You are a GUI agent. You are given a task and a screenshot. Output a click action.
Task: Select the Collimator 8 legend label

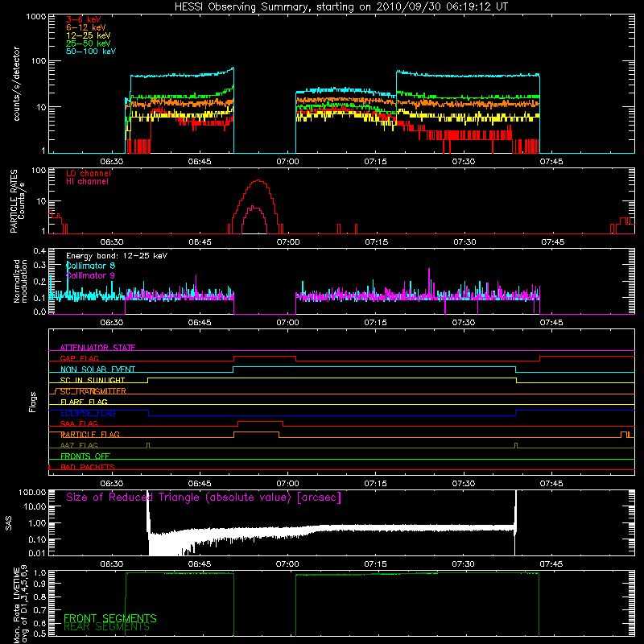(x=90, y=266)
